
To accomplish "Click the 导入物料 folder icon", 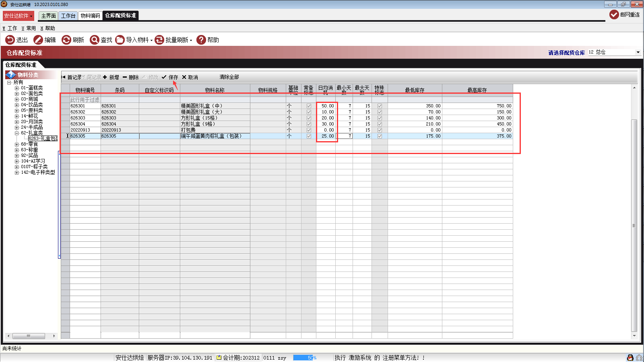I will [120, 40].
